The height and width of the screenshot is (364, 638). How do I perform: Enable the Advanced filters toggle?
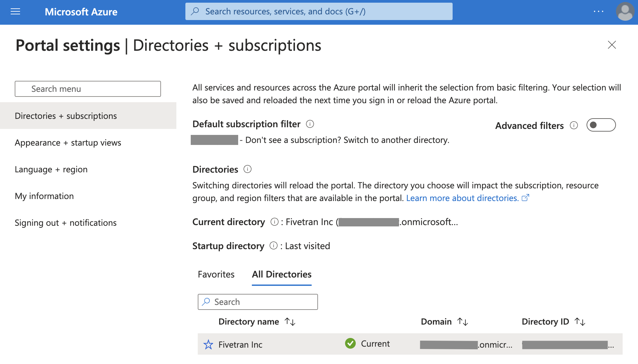click(x=601, y=125)
